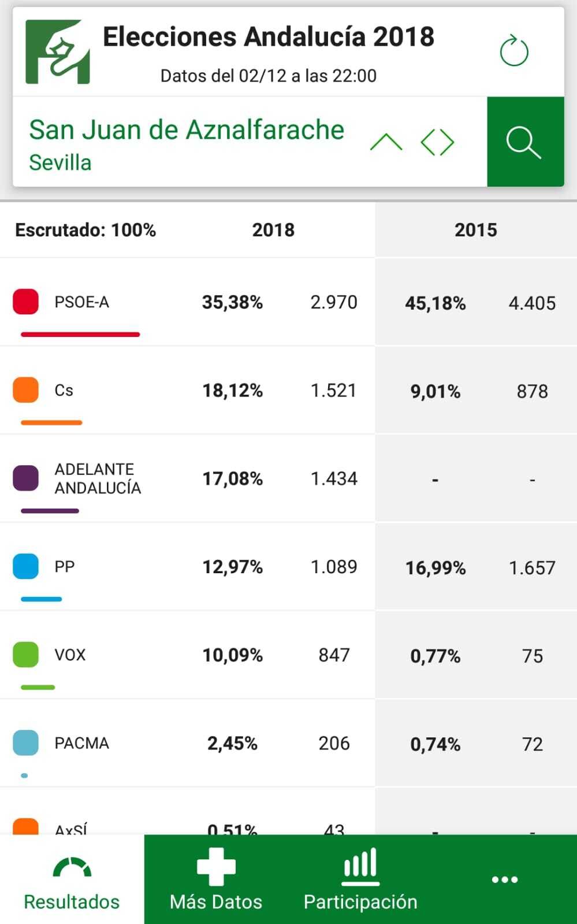Open the magnifying glass search button
The image size is (577, 924).
524,142
